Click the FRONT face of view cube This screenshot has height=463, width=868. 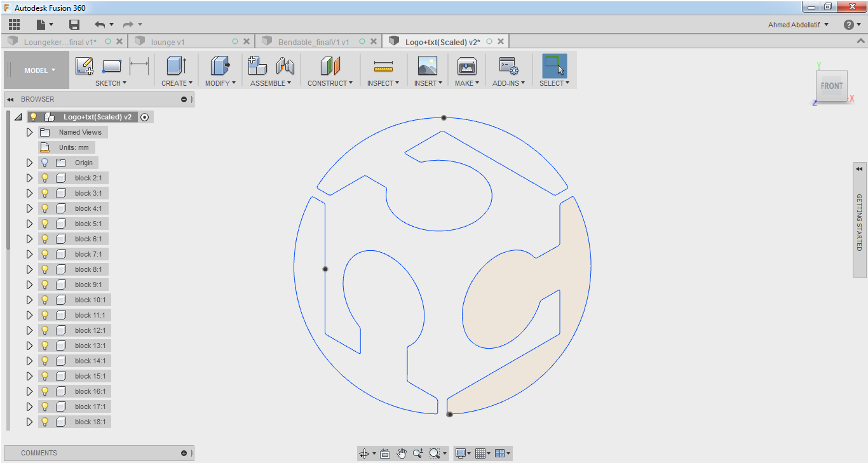[831, 86]
